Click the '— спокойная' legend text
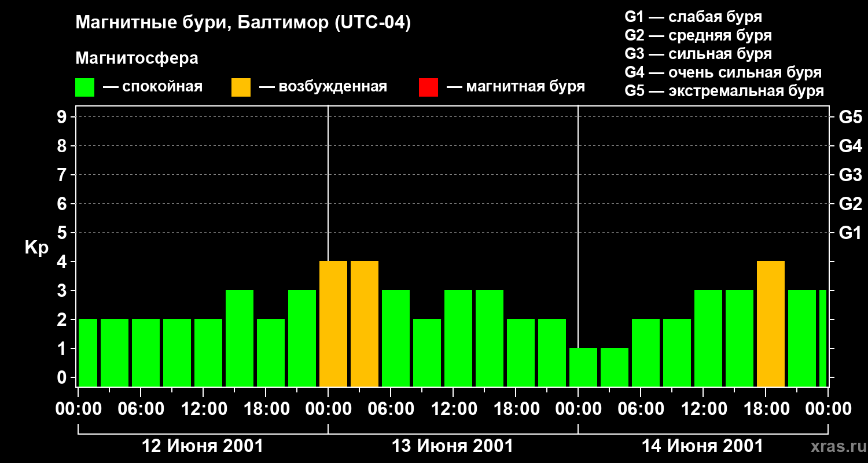The image size is (868, 463). 153,87
